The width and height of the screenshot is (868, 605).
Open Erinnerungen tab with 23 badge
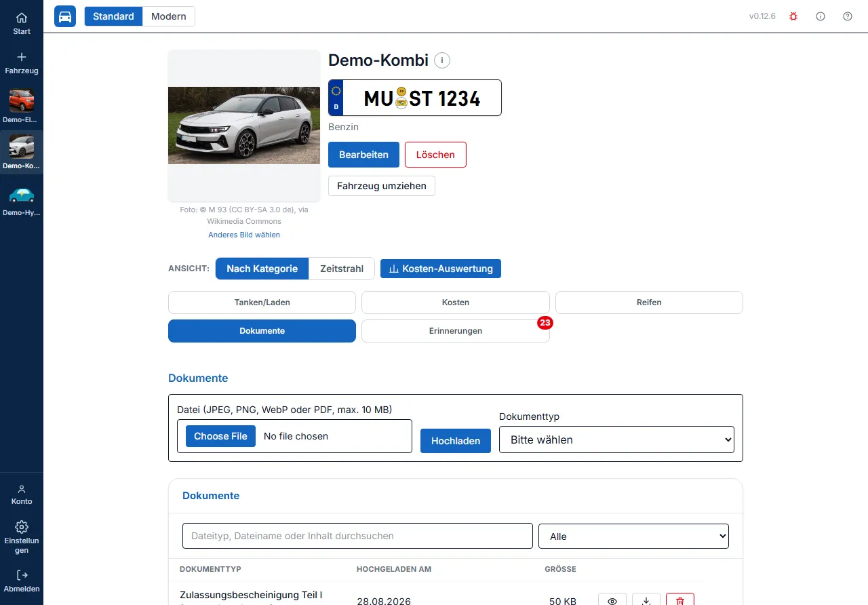click(x=456, y=331)
